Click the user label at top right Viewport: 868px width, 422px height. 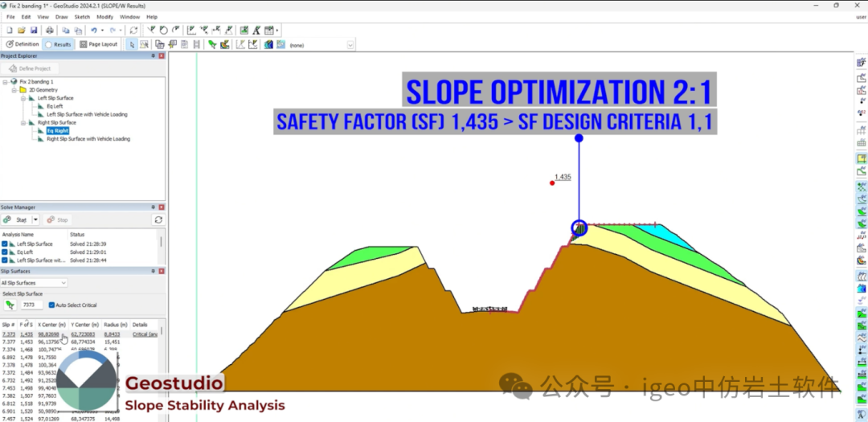(860, 17)
